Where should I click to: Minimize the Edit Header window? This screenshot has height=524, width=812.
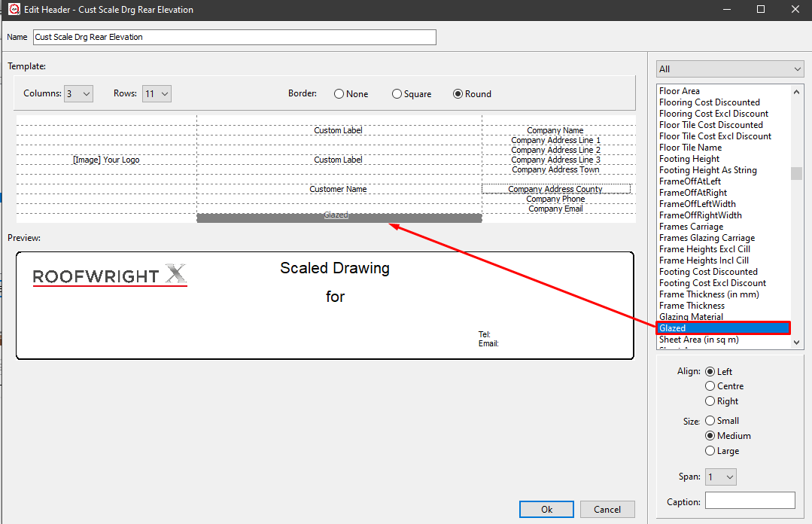point(727,9)
